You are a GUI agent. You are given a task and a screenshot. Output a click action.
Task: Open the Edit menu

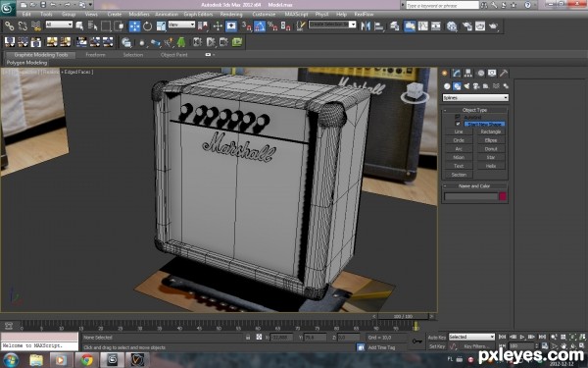pos(26,15)
